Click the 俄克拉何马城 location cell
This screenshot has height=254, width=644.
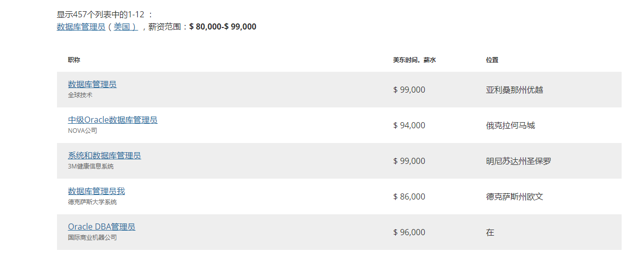[x=510, y=125]
